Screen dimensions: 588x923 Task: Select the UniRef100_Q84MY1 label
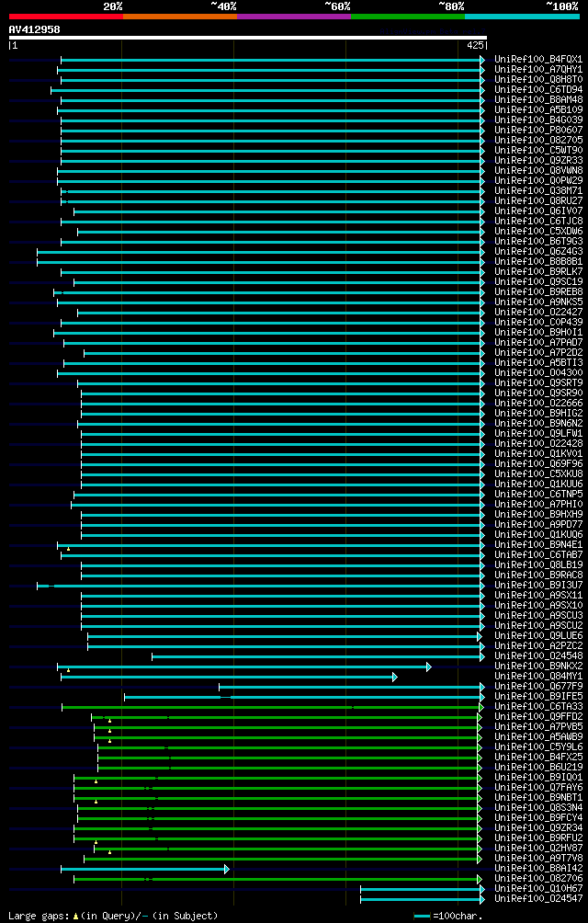(538, 677)
